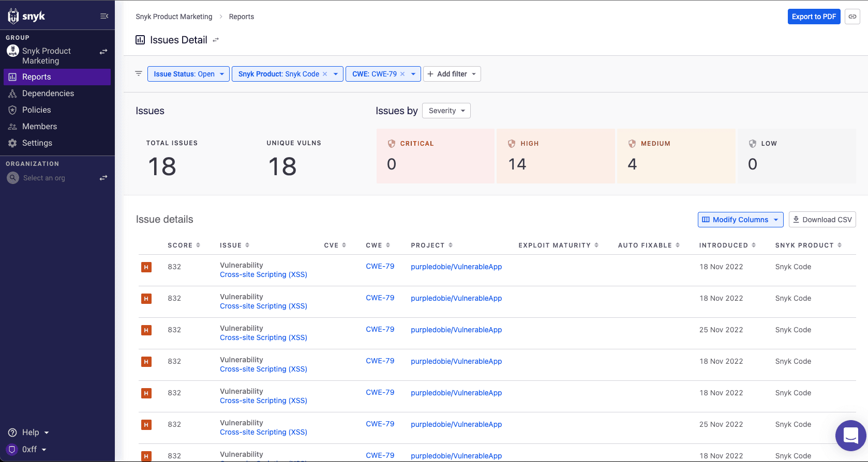The height and width of the screenshot is (462, 868).
Task: Click the High severity shield icon
Action: (512, 143)
